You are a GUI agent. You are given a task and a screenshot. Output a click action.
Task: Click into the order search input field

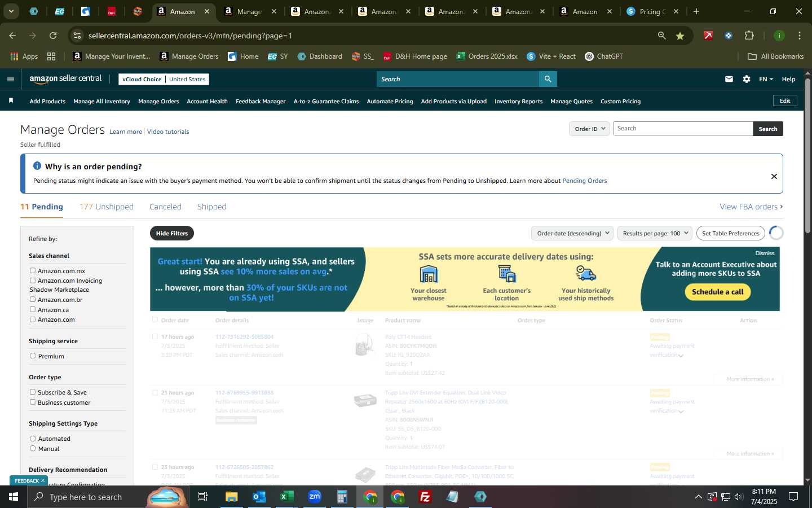pos(683,129)
